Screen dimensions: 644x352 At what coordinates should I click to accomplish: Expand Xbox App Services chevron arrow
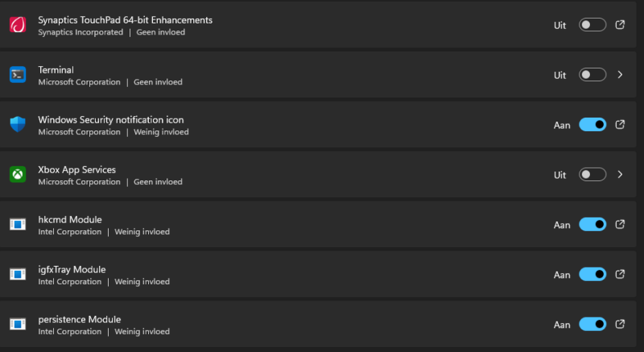(620, 175)
